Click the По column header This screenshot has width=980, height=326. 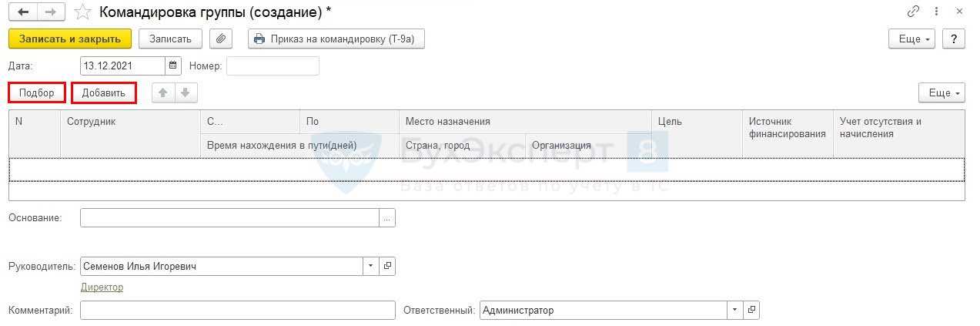(349, 122)
